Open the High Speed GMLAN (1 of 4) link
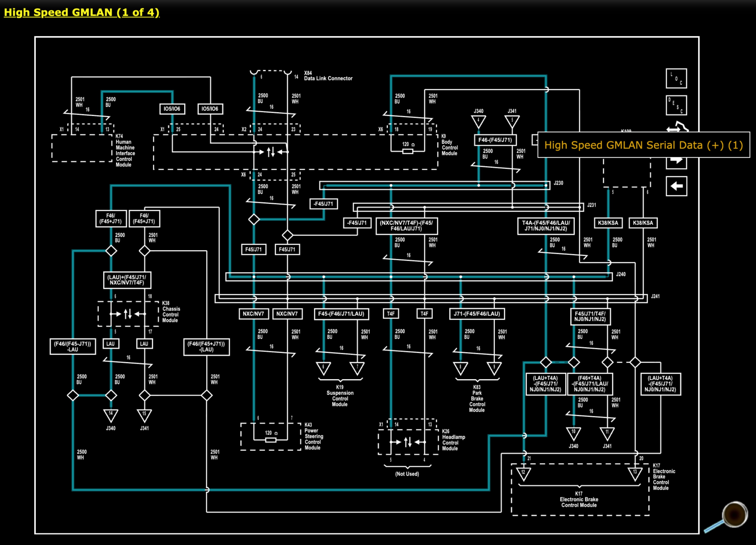Viewport: 756px width, 545px height. [82, 12]
